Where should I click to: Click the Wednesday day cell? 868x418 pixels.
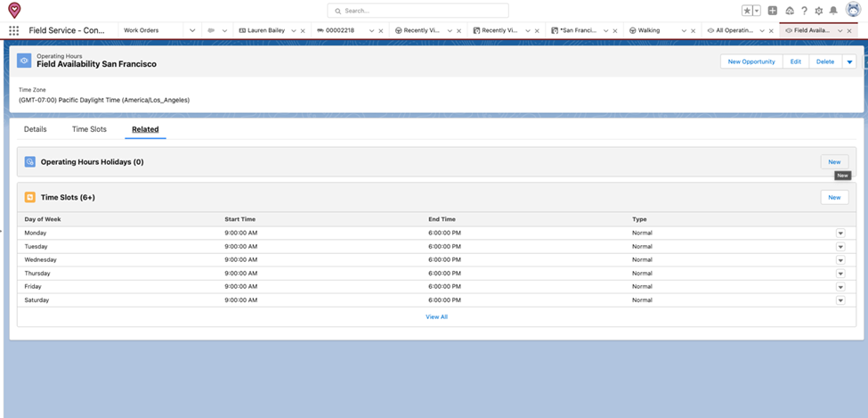point(40,259)
